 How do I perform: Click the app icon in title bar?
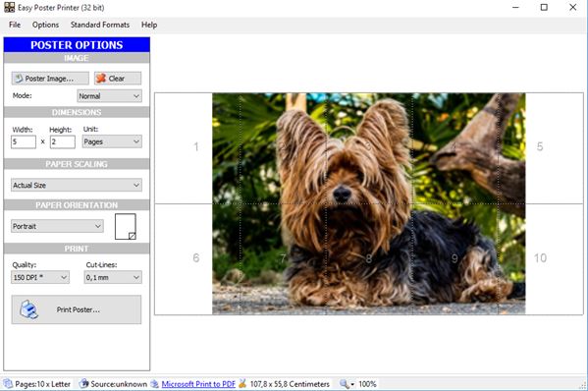(10, 7)
